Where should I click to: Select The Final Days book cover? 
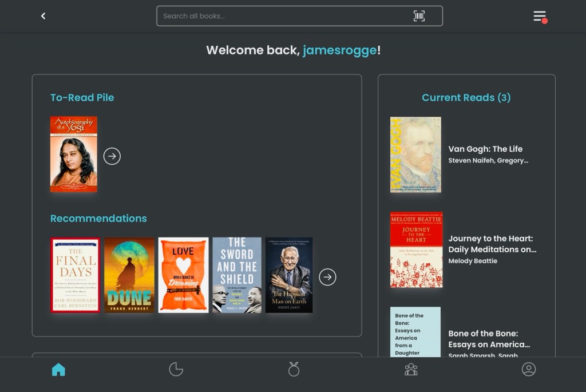click(x=76, y=275)
